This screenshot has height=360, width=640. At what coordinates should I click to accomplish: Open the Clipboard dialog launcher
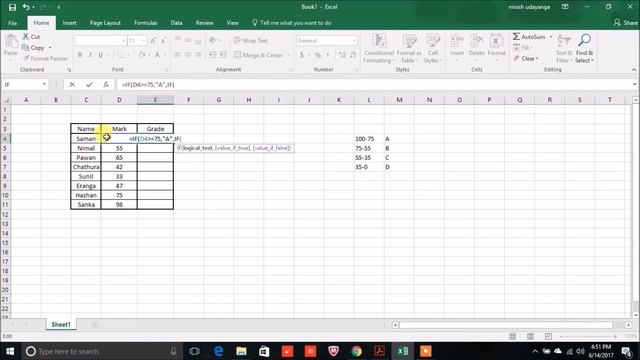pyautogui.click(x=69, y=70)
